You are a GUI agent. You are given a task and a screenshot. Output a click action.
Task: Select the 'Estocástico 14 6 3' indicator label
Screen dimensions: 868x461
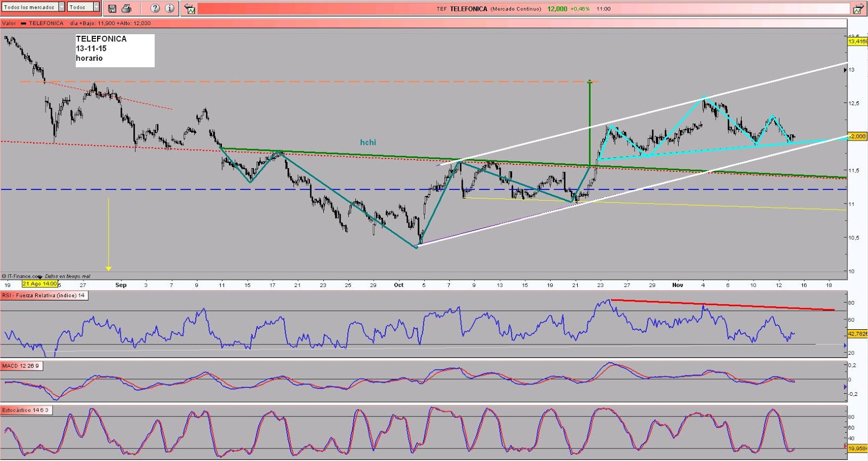pos(26,411)
